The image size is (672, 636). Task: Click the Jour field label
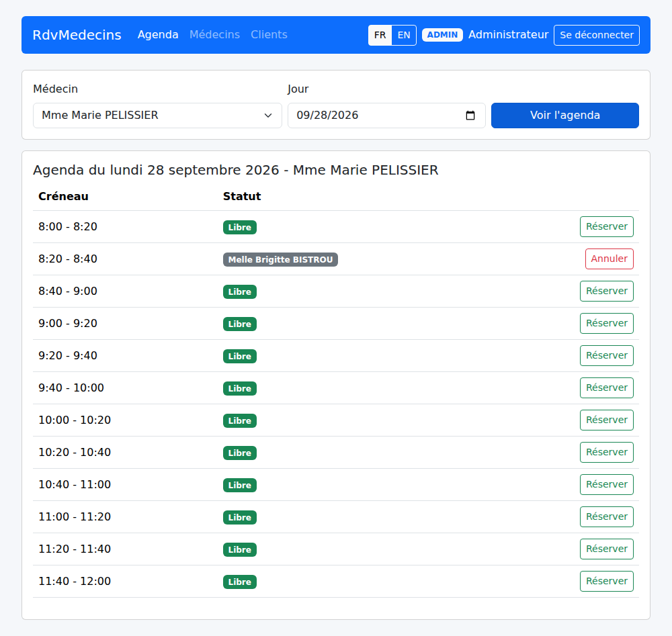click(x=298, y=89)
